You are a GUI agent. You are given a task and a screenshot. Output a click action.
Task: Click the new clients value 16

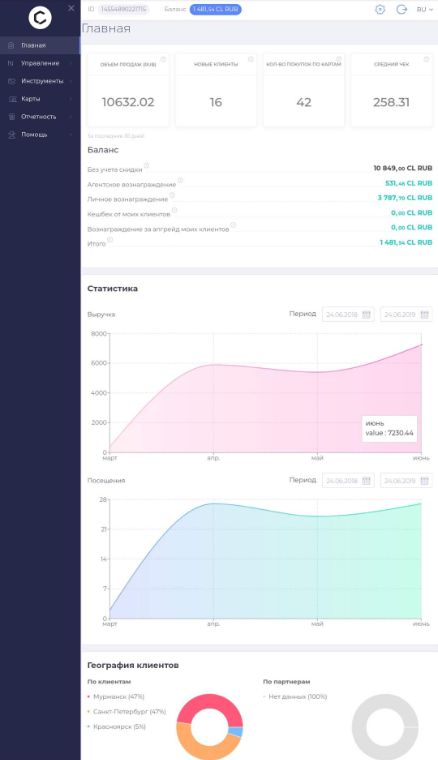pos(216,102)
